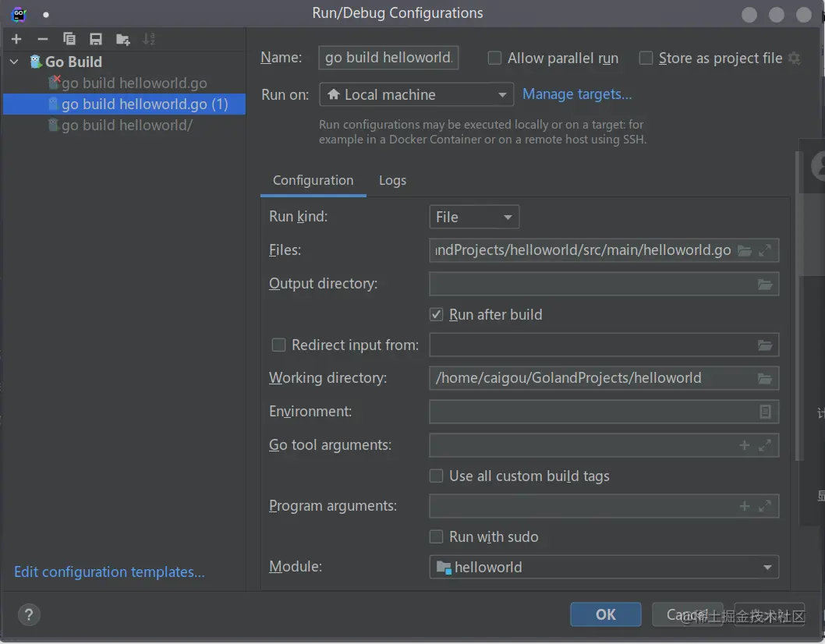
Task: Open the Run kind File dropdown
Action: click(x=474, y=217)
